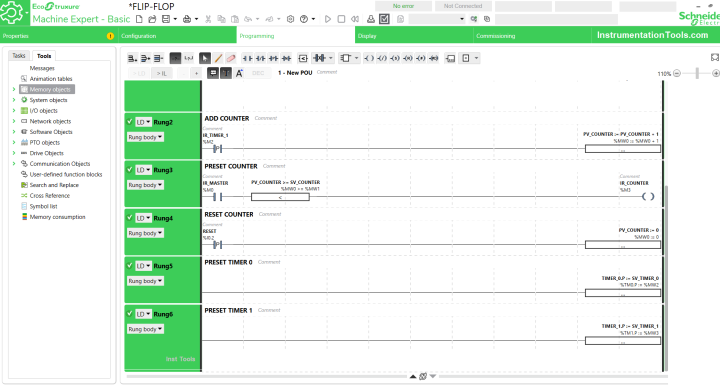Open the LD language dropdown for Rung5
The width and height of the screenshot is (720, 387).
pos(143,266)
